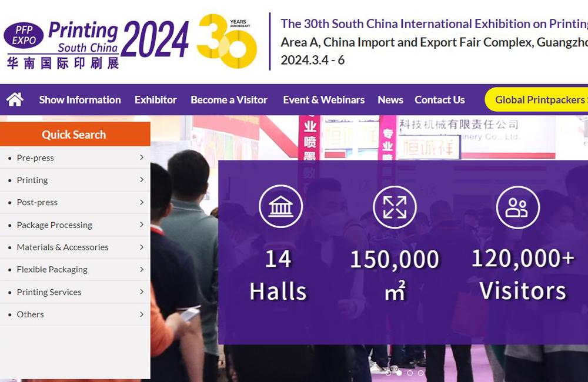Open the News menu item
The width and height of the screenshot is (588, 382).
pos(390,100)
